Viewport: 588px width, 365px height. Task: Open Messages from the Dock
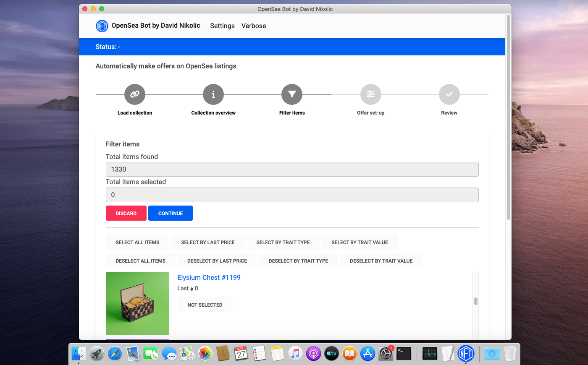coord(169,354)
